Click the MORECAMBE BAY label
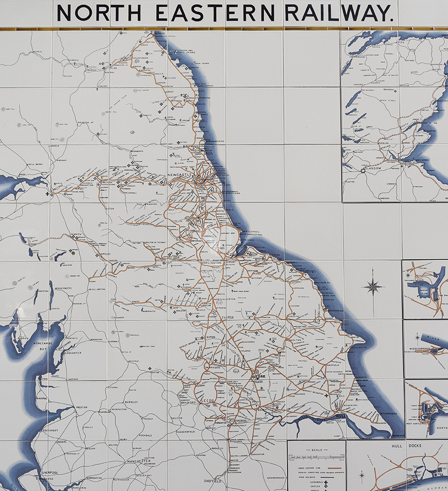Screen dimensions: 448x491 [44, 346]
